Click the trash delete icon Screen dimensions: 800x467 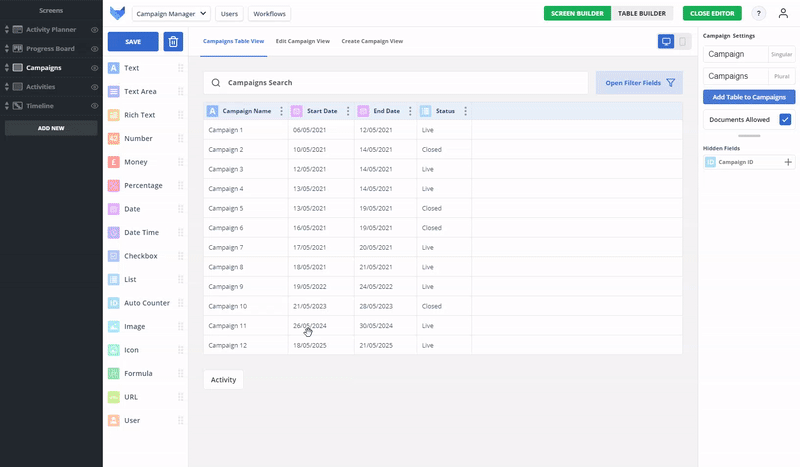tap(173, 41)
